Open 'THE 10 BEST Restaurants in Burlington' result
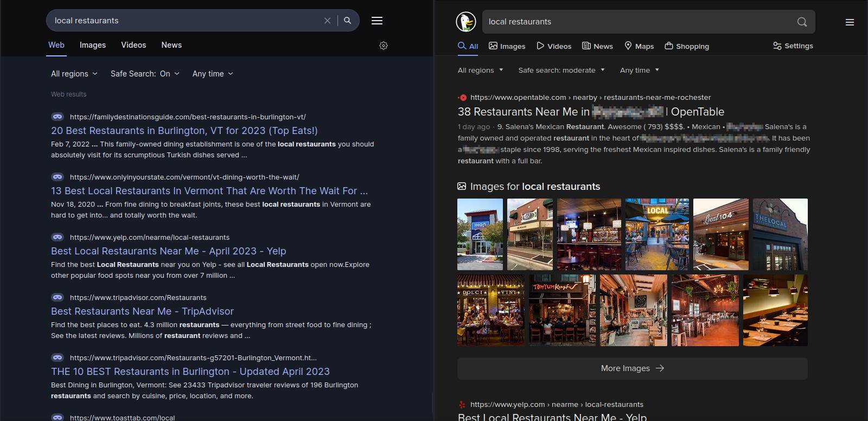The image size is (868, 421). [190, 372]
